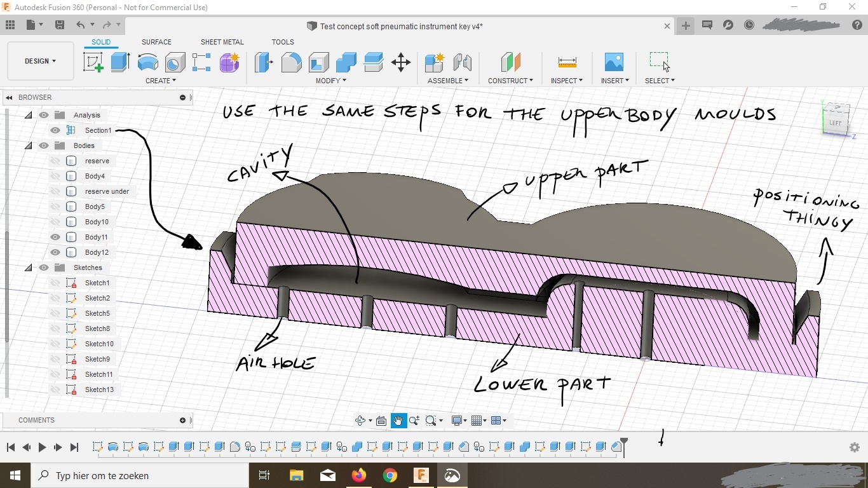Image resolution: width=868 pixels, height=488 pixels.
Task: Undo the last action
Action: [81, 25]
